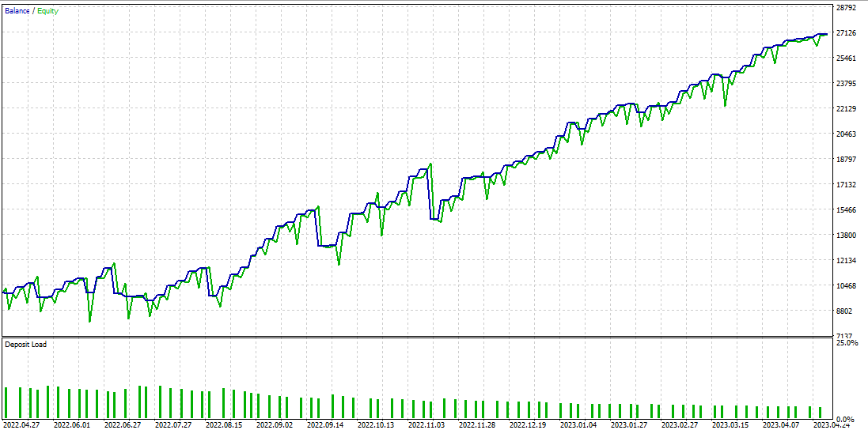Click the Equity legend label
868x430 pixels.
point(47,11)
